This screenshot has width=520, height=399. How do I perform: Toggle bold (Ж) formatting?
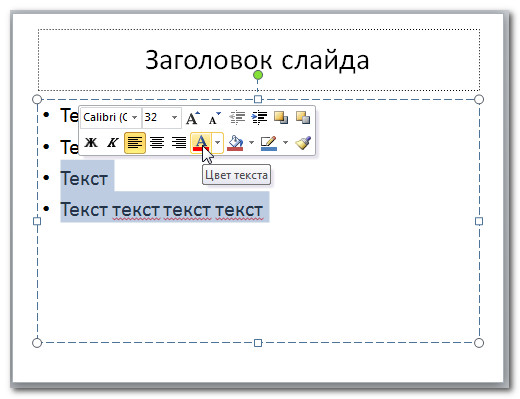tap(91, 143)
